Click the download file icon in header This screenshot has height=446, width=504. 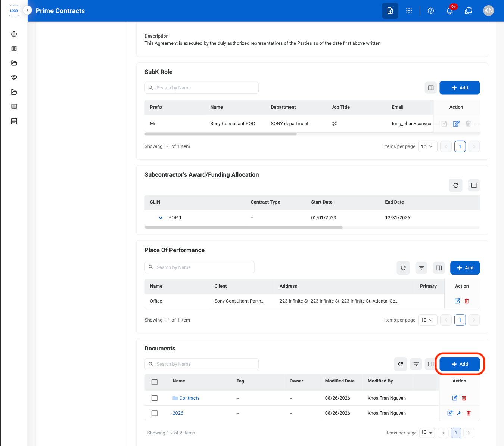pyautogui.click(x=390, y=11)
